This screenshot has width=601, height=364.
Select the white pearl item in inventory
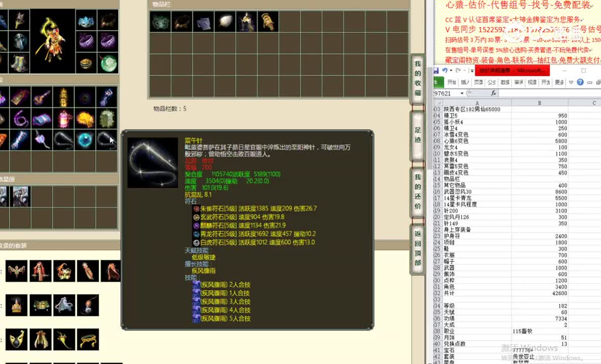pyautogui.click(x=225, y=21)
